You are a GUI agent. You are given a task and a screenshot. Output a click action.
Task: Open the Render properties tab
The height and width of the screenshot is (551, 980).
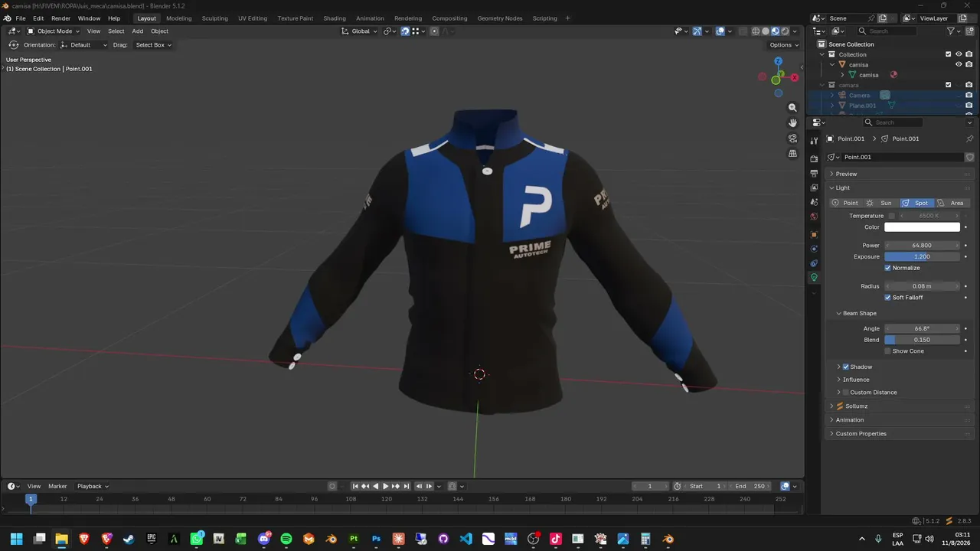[x=814, y=158]
